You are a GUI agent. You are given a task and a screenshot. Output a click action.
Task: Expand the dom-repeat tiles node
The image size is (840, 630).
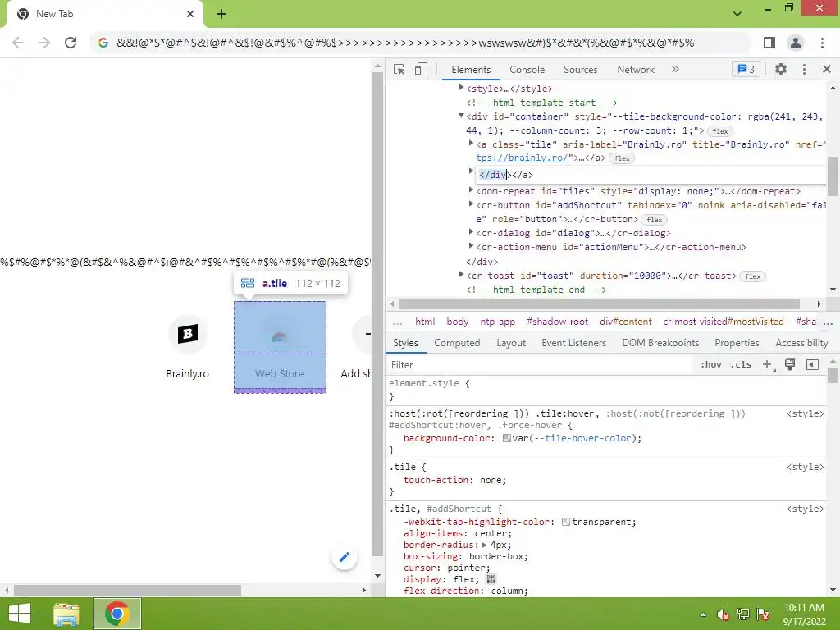point(471,189)
